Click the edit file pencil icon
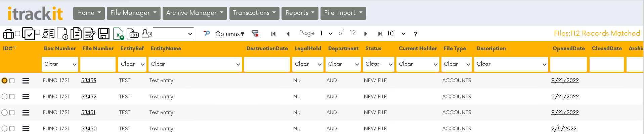The height and width of the screenshot is (134, 644). (89, 34)
